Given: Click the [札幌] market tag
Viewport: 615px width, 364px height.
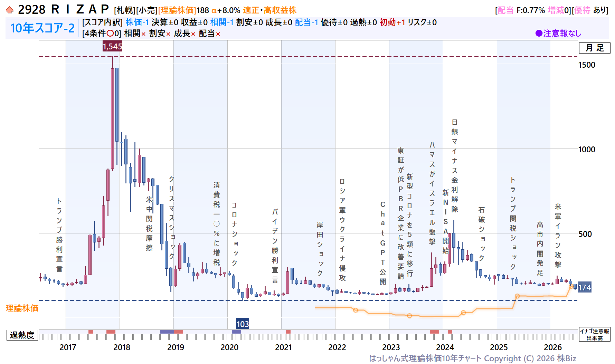Looking at the screenshot, I should [125, 10].
